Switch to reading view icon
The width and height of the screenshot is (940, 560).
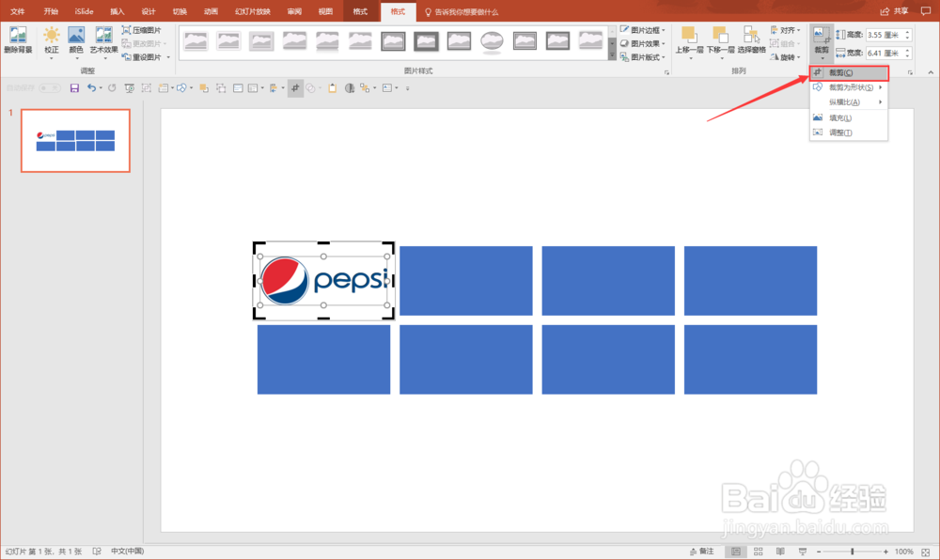coord(780,552)
